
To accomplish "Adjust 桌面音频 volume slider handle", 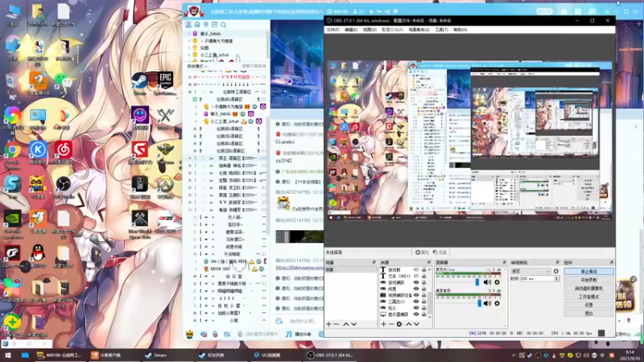I will click(479, 303).
